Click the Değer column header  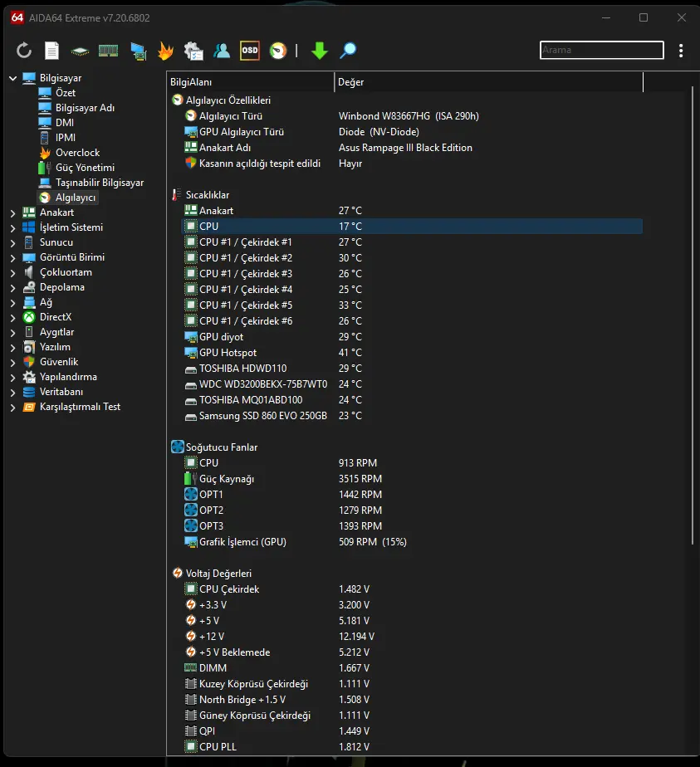point(489,82)
